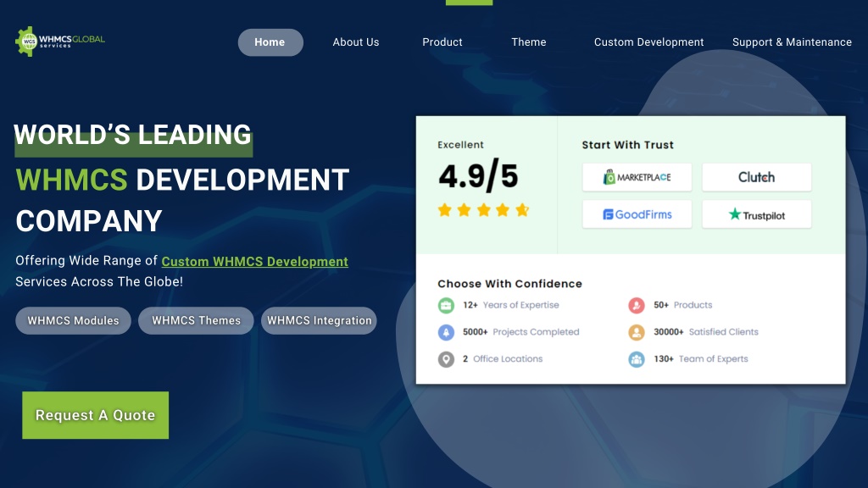Screen dimensions: 868x488
Task: Click the "130+ Team of Experts" text
Action: point(701,359)
